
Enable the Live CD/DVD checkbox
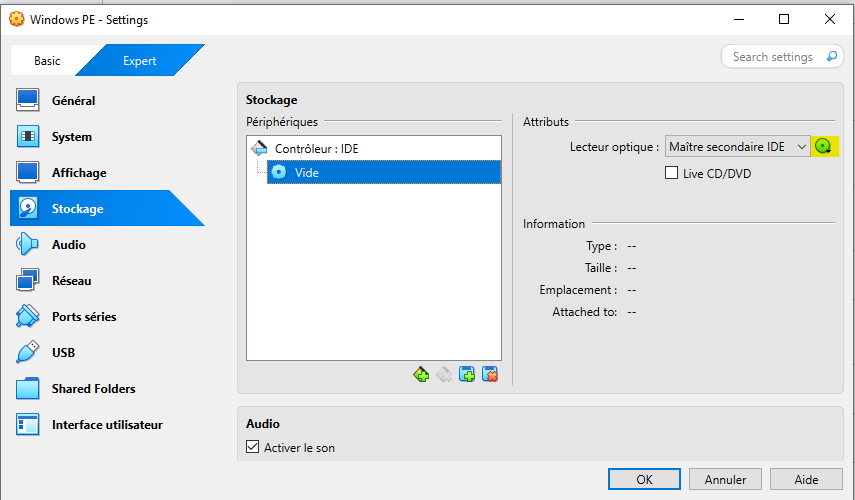coord(672,173)
